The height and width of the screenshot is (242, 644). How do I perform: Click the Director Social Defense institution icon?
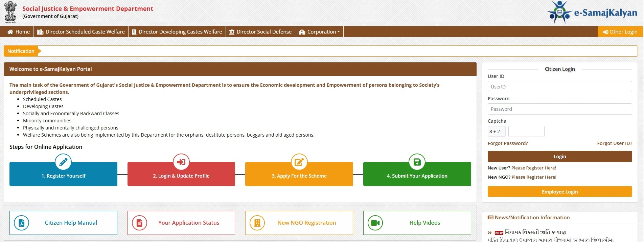tap(232, 32)
